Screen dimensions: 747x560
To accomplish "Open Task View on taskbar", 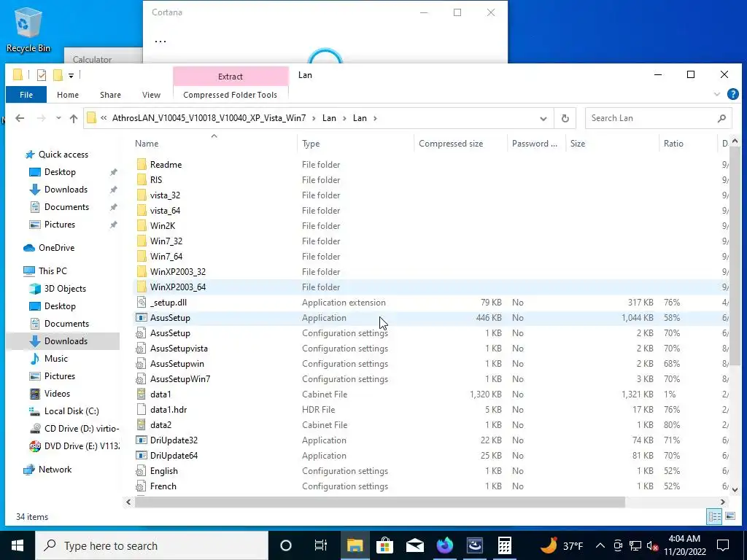I will click(x=321, y=545).
